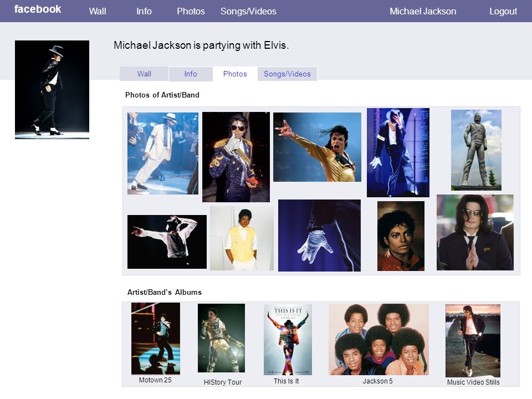Click the Logout link

(503, 11)
